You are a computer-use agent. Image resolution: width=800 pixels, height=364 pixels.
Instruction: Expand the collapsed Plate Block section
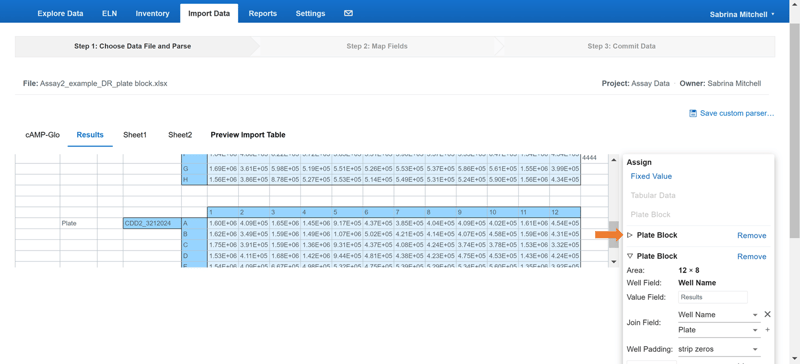(x=630, y=235)
